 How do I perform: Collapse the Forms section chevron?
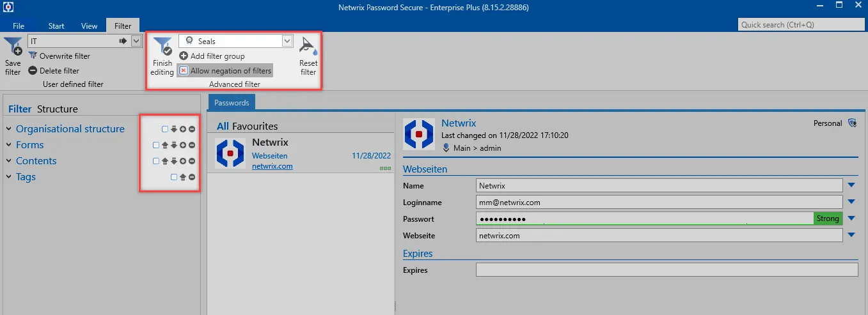(9, 145)
